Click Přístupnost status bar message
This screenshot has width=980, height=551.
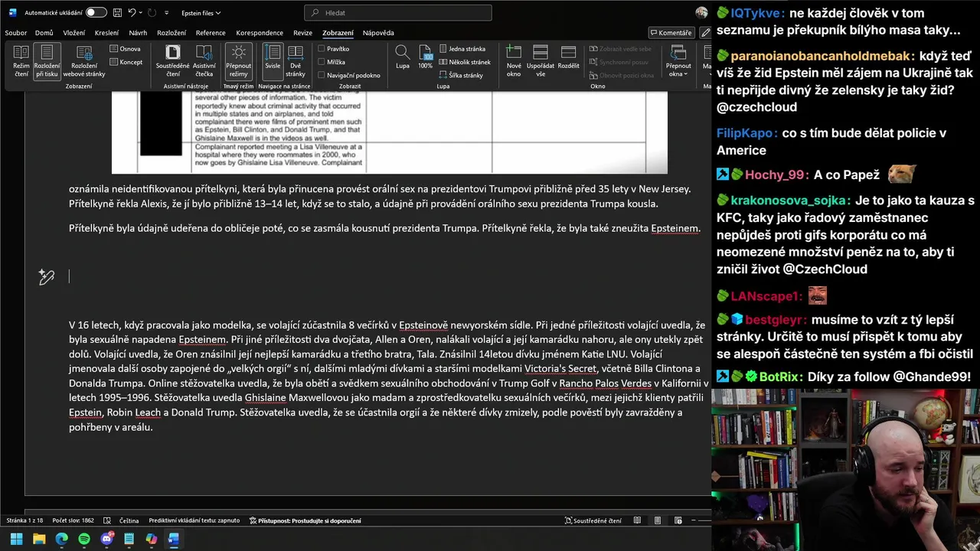click(305, 520)
